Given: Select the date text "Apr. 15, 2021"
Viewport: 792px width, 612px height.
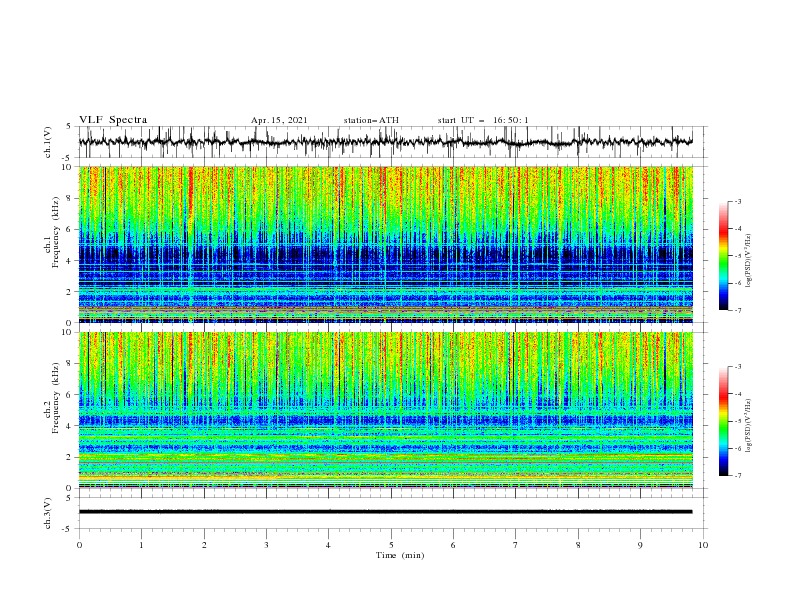Looking at the screenshot, I should pos(279,120).
